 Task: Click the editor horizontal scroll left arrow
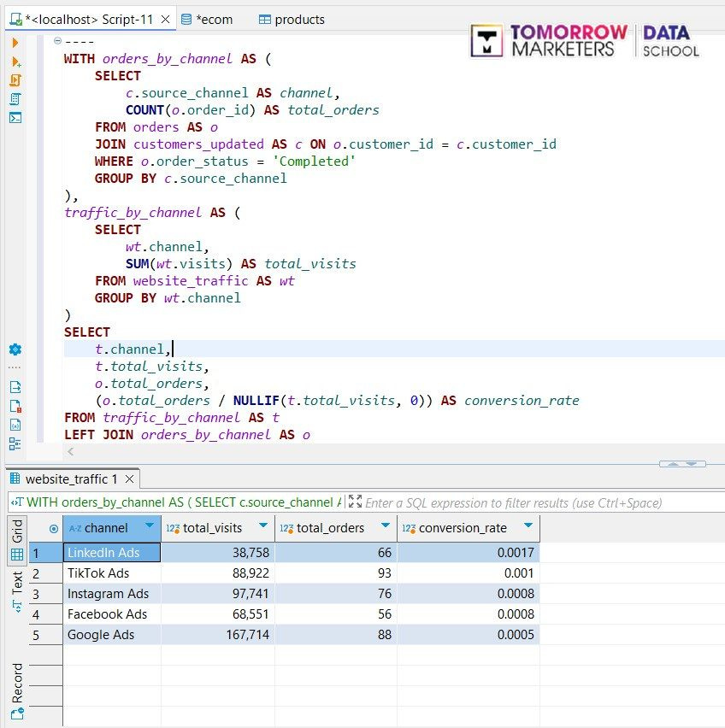click(x=71, y=451)
